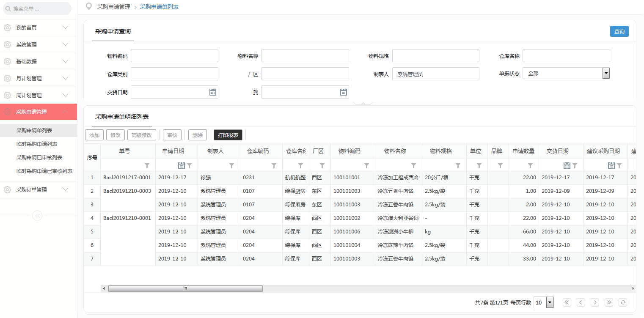Click calendar icon under 建议采购日期 column
This screenshot has width=644, height=318.
(611, 165)
